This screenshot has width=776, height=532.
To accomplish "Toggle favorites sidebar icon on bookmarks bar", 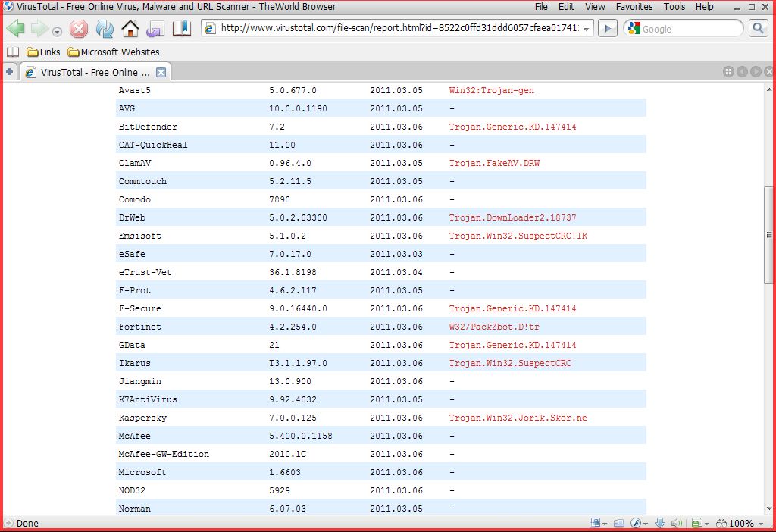I will [x=13, y=52].
